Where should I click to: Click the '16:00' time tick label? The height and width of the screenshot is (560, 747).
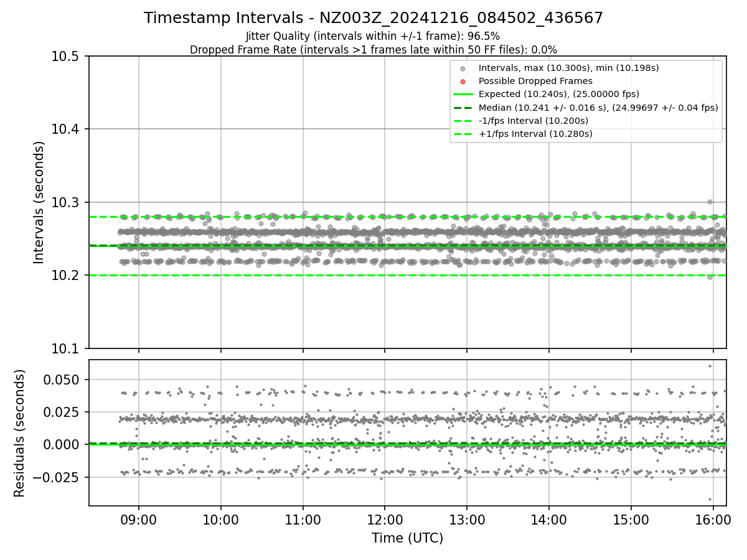click(713, 519)
